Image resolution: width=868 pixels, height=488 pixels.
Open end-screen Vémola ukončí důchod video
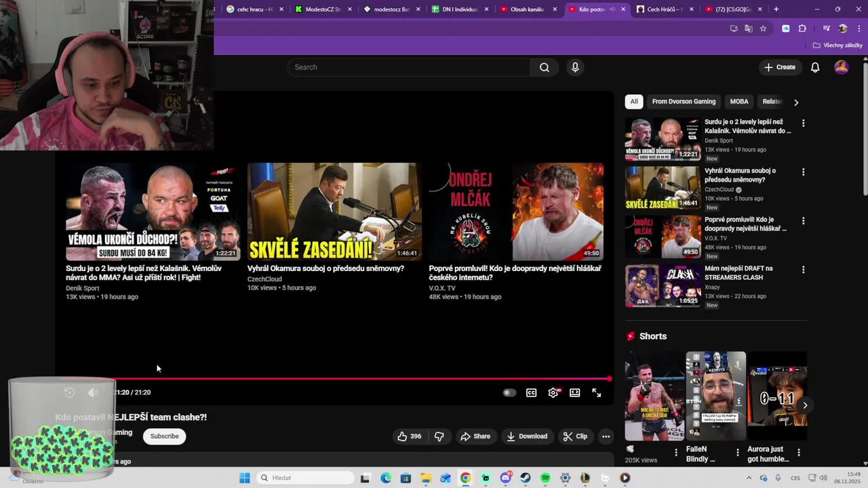[153, 211]
